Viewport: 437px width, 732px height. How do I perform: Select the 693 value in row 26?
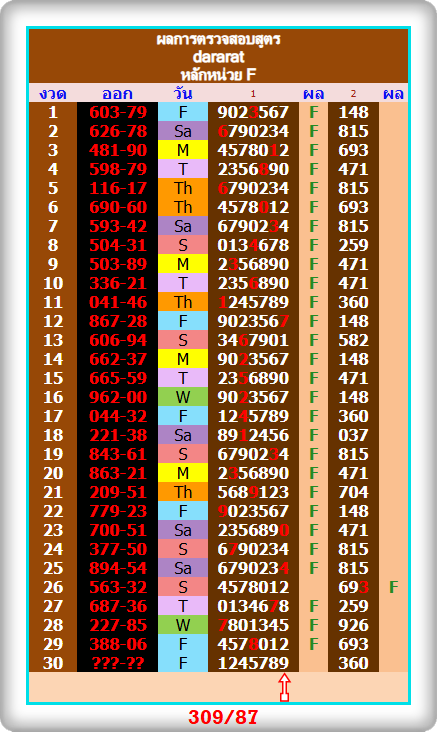353,587
